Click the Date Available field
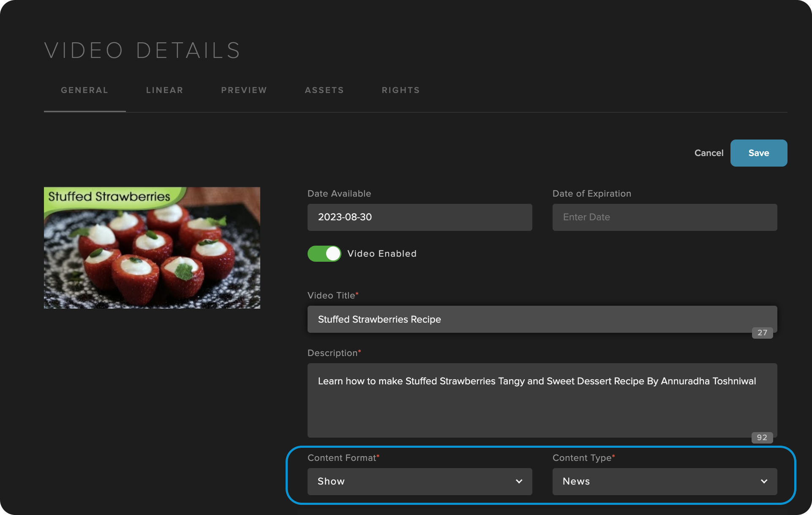The width and height of the screenshot is (812, 515). 420,217
